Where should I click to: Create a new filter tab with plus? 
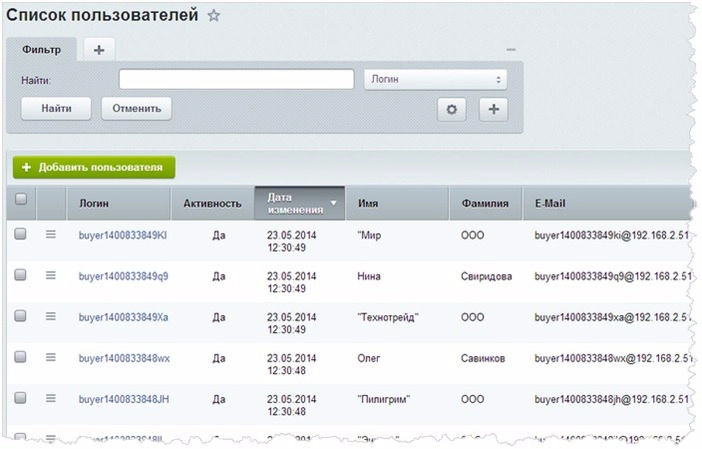point(99,50)
